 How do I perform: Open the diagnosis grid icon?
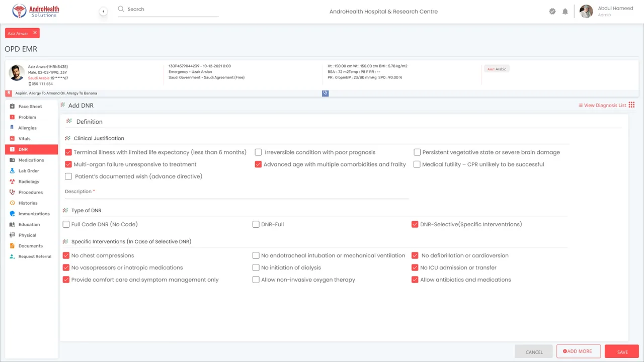pyautogui.click(x=631, y=105)
